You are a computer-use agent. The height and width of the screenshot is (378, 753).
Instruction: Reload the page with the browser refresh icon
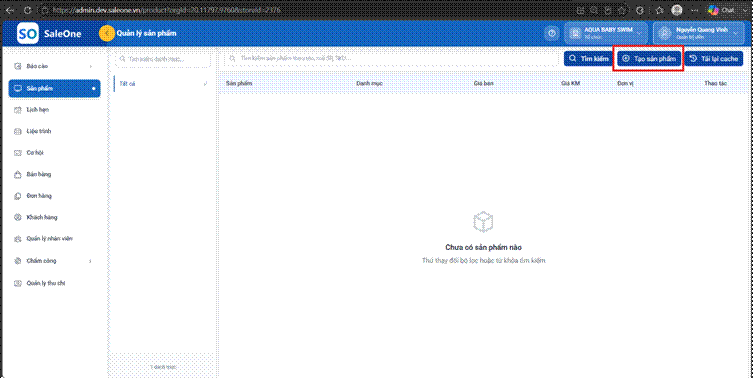point(27,10)
